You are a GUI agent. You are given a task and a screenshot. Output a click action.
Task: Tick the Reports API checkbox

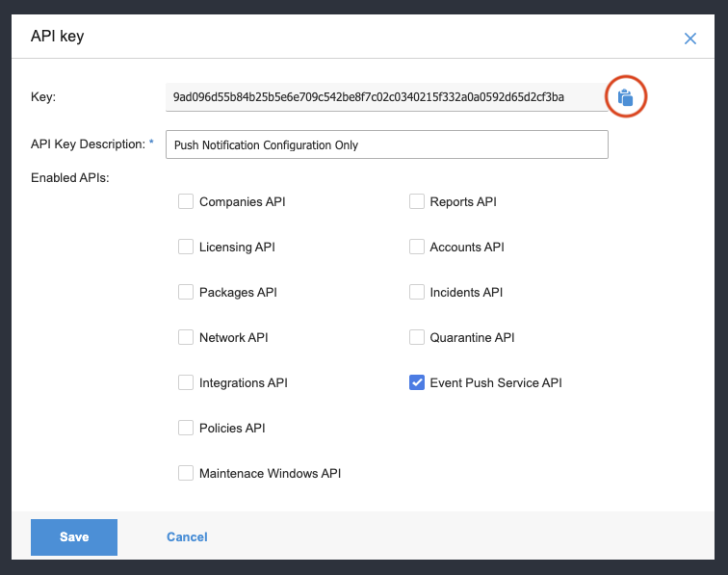(x=417, y=202)
